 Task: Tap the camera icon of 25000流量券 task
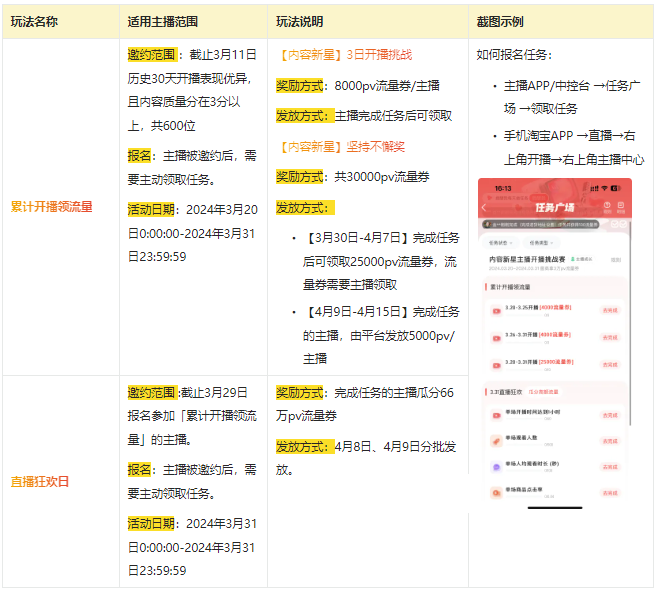click(496, 365)
